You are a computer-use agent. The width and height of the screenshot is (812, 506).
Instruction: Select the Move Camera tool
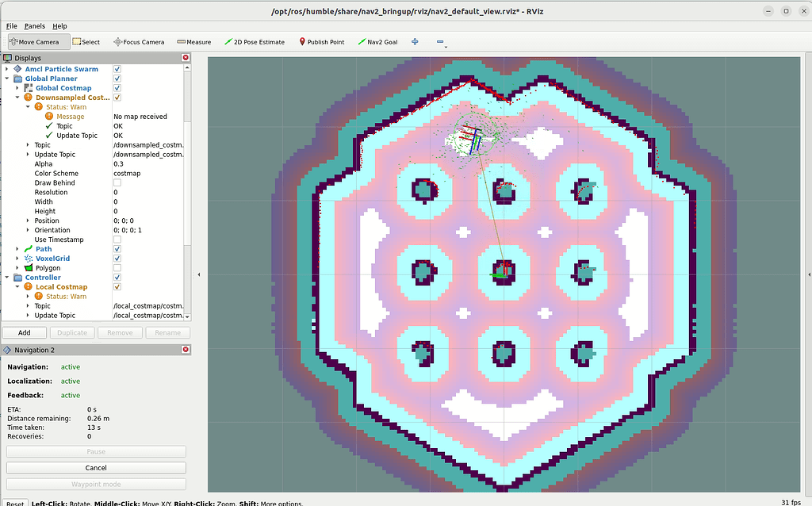36,42
